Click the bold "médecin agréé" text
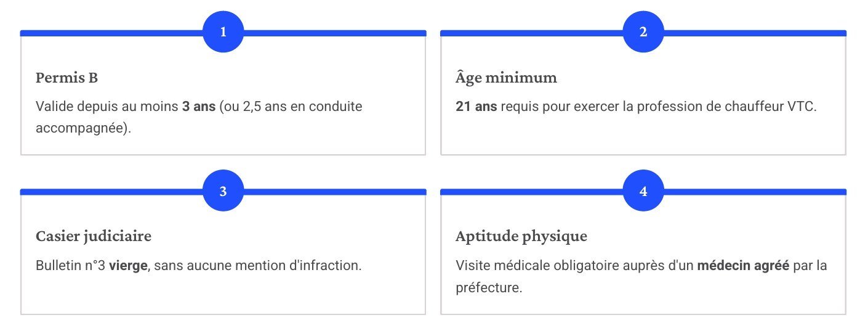 [743, 266]
